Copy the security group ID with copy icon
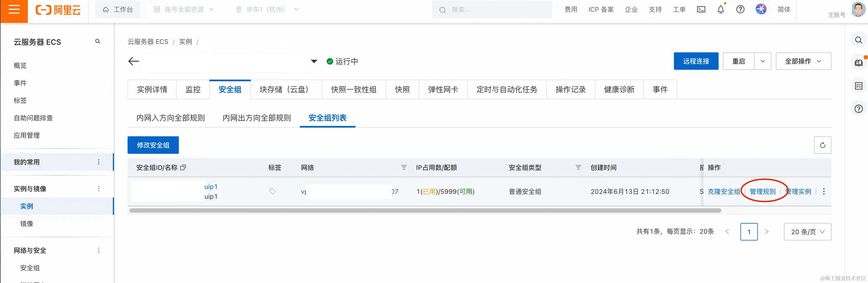Viewport: 868px width, 283px height. pos(183,167)
